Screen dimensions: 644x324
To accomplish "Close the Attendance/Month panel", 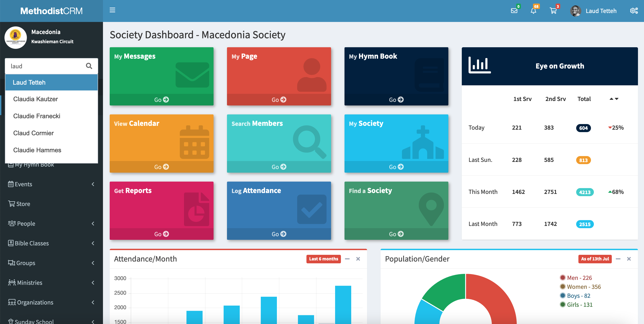I will 358,259.
